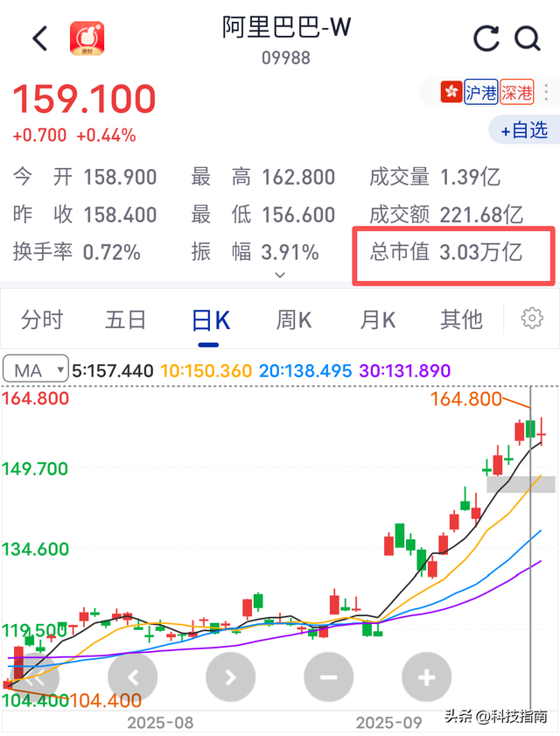Tap the MA30 value 131.890
The image size is (560, 736).
tap(404, 371)
